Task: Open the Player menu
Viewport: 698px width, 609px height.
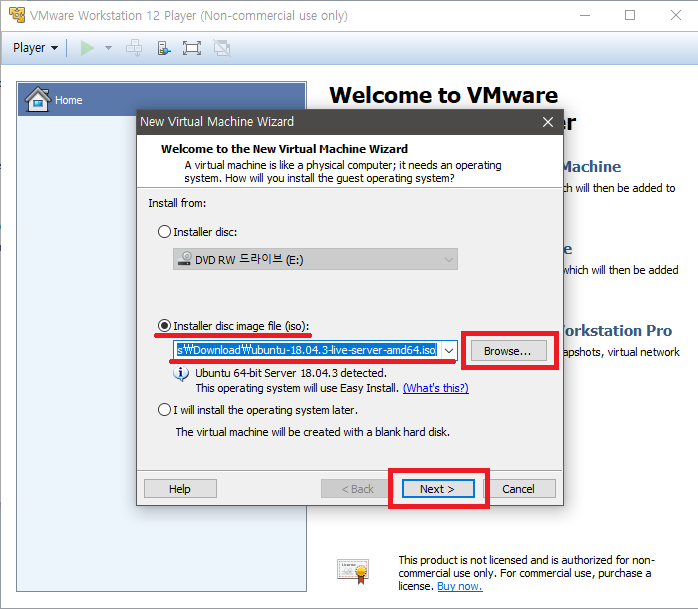Action: point(35,48)
